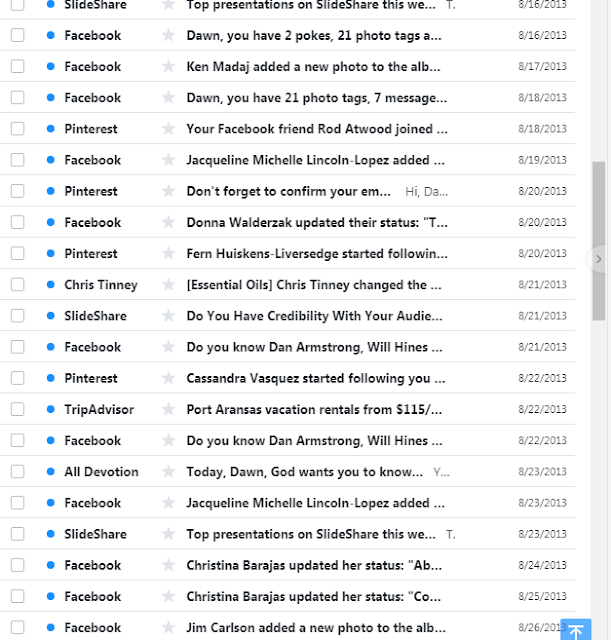The width and height of the screenshot is (611, 640).
Task: Expand the side panel chevron arrow
Action: tap(598, 259)
